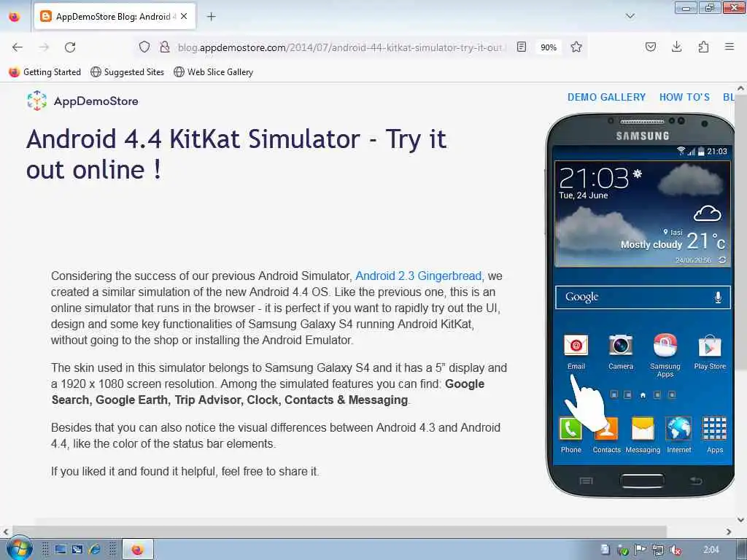Tap Email app on phone simulator
The image size is (747, 560).
(x=576, y=352)
